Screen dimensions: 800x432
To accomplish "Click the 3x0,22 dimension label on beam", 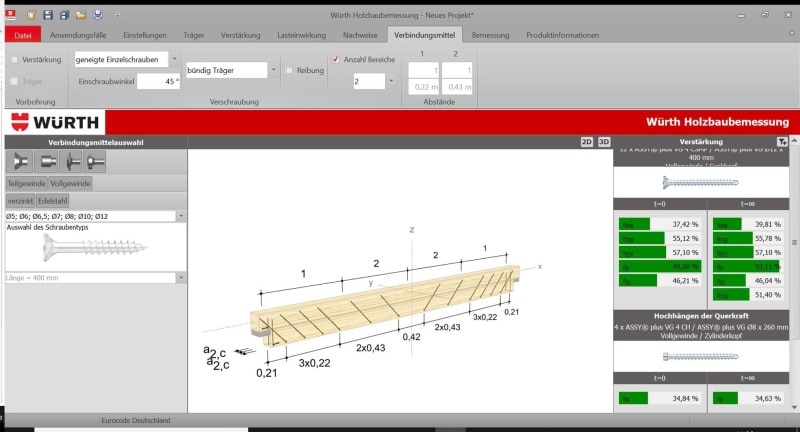I will coord(314,363).
